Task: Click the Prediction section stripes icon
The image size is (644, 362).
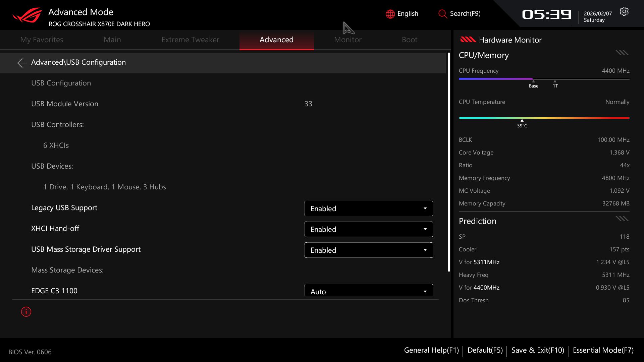Action: pos(622,219)
